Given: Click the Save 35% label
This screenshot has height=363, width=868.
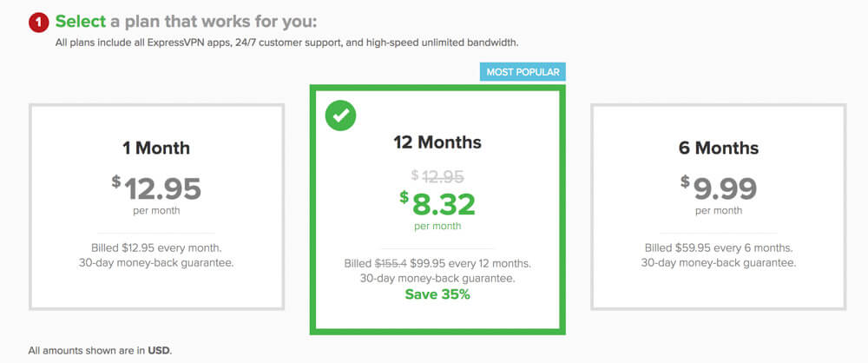Looking at the screenshot, I should (x=437, y=294).
